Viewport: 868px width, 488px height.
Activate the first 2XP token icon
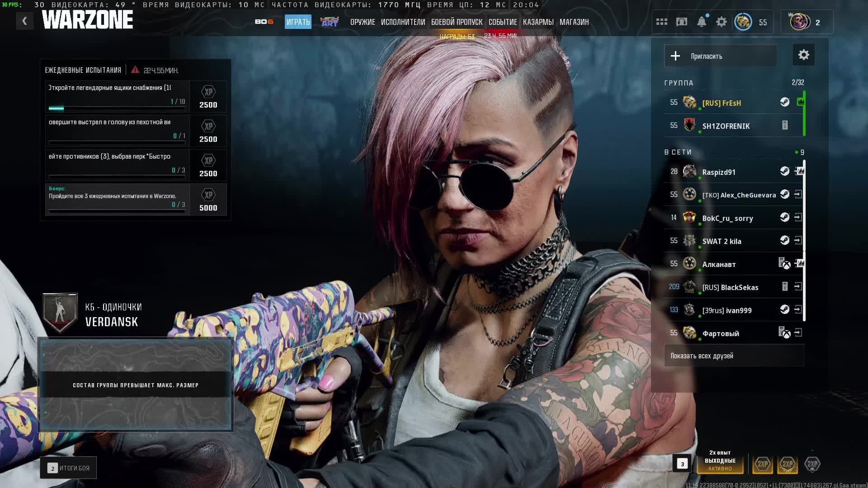tap(762, 464)
